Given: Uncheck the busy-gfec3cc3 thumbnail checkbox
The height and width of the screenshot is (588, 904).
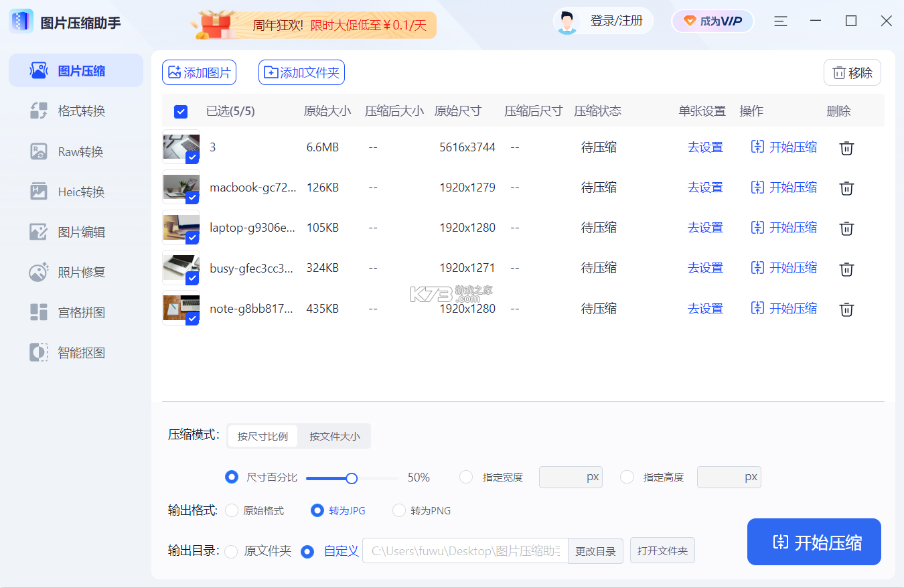Looking at the screenshot, I should pyautogui.click(x=192, y=278).
